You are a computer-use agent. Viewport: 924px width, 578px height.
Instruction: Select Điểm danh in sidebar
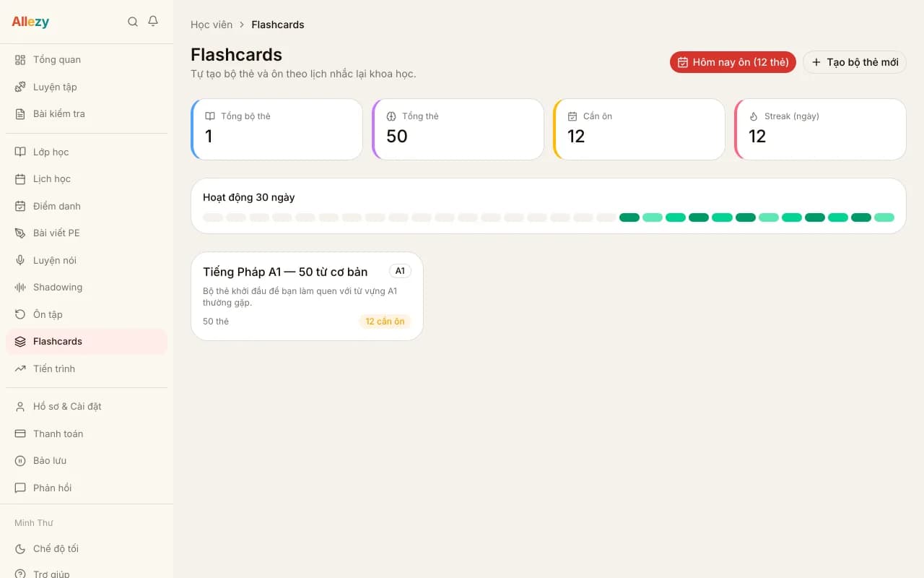tap(87, 206)
